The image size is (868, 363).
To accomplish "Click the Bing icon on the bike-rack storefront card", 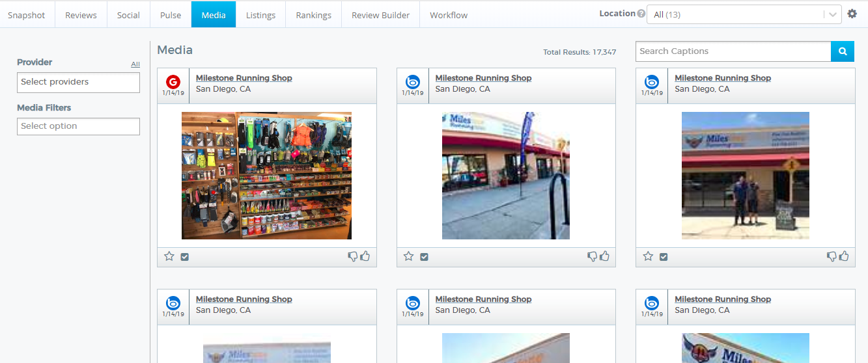I will 412,81.
